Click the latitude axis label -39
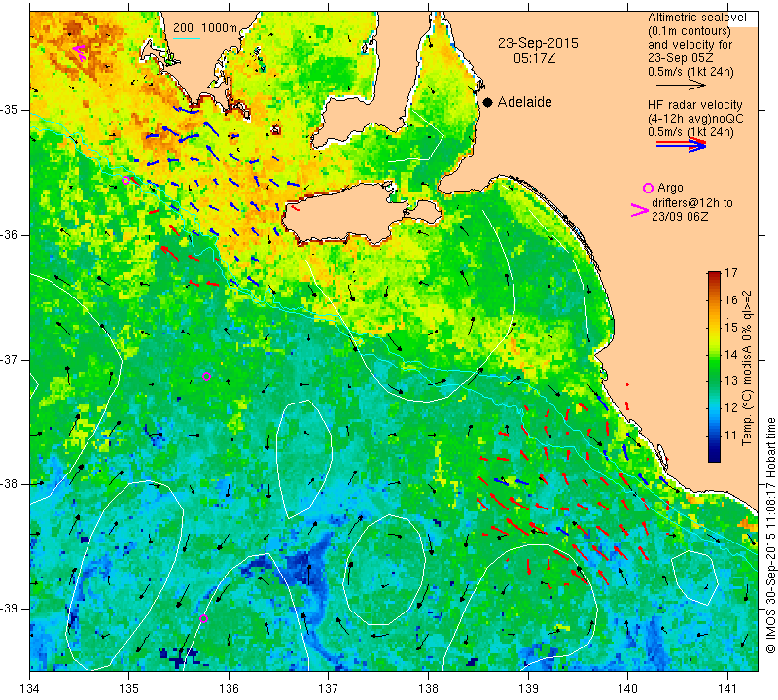This screenshot has height=700, width=778. [10, 609]
